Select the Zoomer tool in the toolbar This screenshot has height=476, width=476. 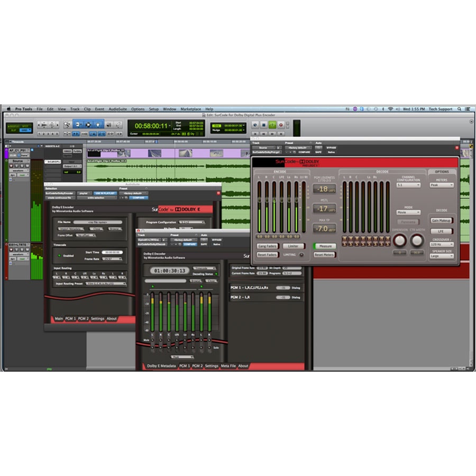[67, 124]
